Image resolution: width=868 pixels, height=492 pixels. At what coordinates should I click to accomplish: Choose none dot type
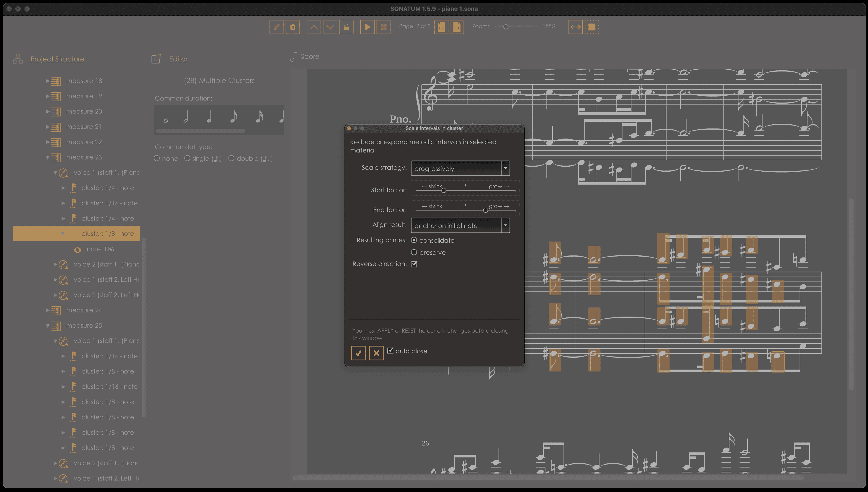point(157,158)
